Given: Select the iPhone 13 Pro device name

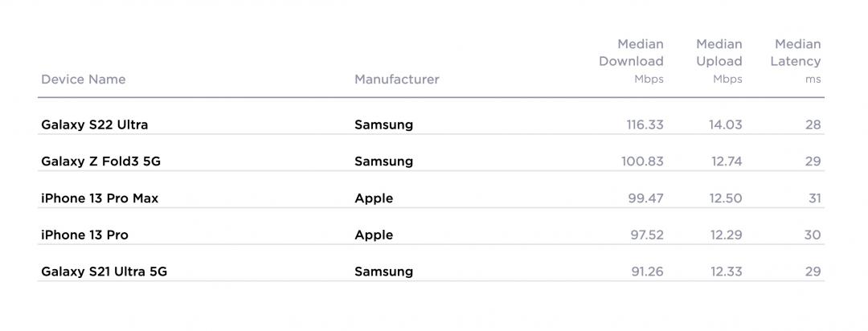Looking at the screenshot, I should (85, 235).
